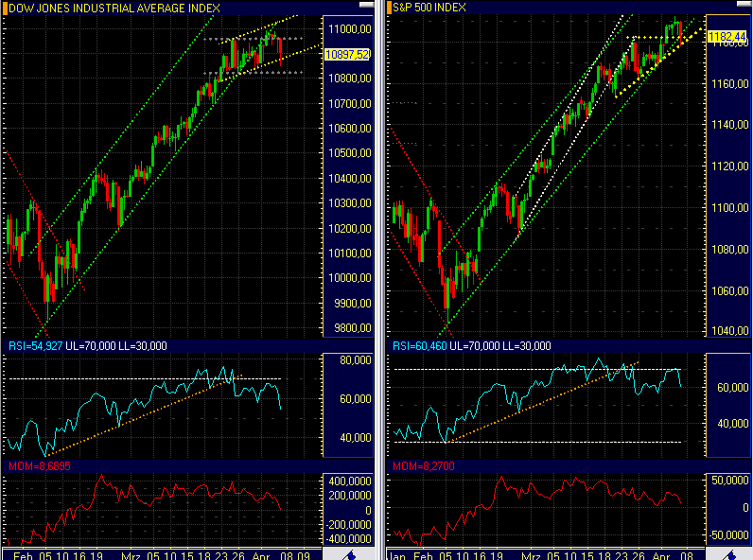Click the 9800,00 price axis label
This screenshot has height=560, width=753.
(353, 327)
